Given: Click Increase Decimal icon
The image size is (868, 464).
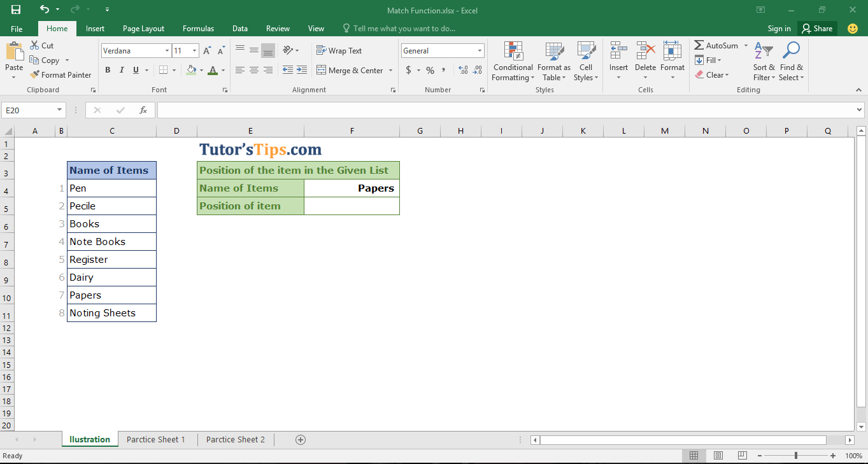Looking at the screenshot, I should coord(463,70).
